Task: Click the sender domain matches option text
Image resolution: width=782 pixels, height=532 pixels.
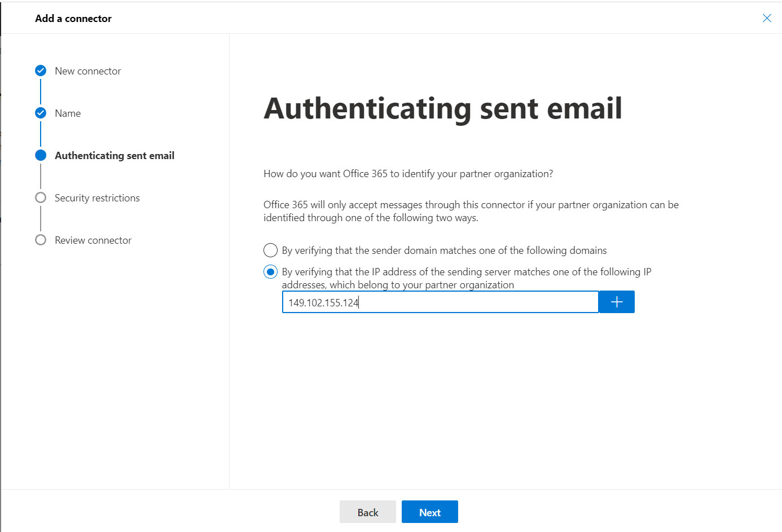Action: point(445,250)
